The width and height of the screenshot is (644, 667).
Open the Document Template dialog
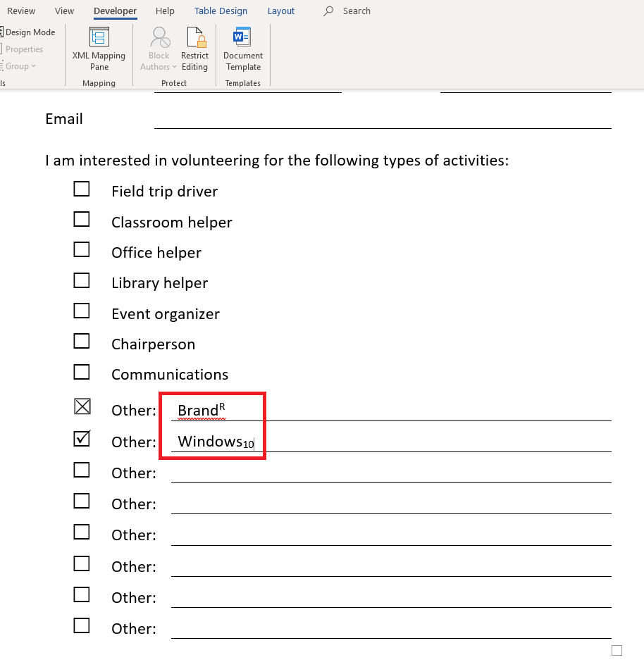coord(243,49)
